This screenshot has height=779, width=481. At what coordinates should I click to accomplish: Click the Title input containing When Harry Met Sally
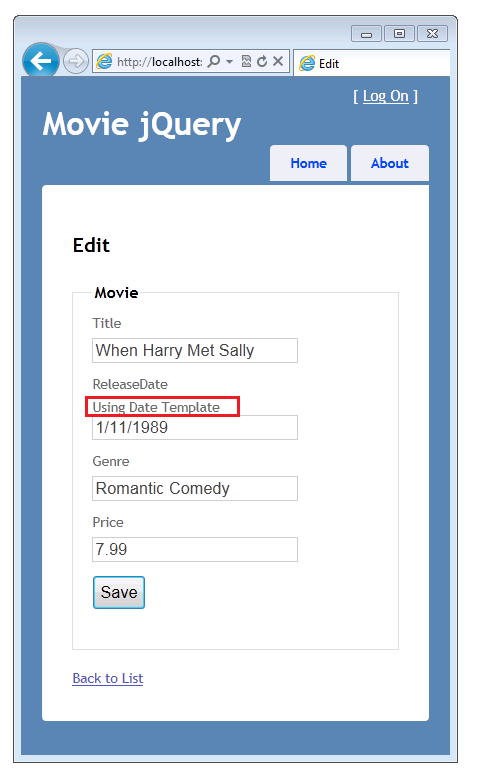point(195,351)
